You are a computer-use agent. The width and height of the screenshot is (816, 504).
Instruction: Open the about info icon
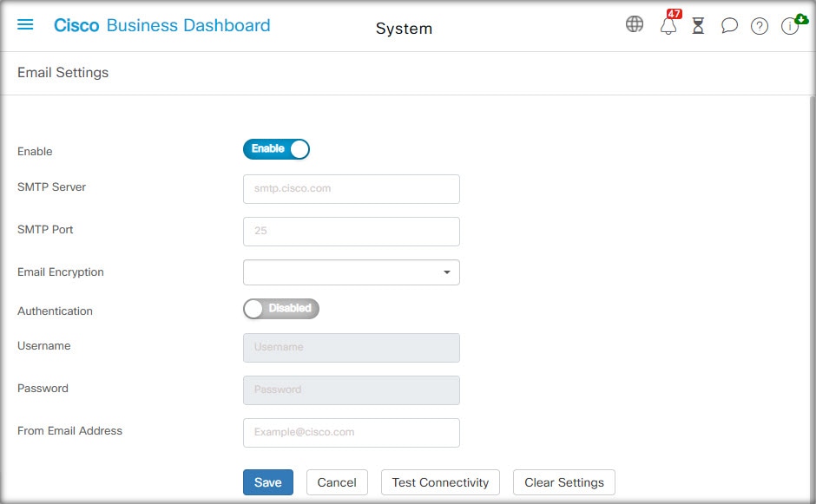pyautogui.click(x=790, y=25)
